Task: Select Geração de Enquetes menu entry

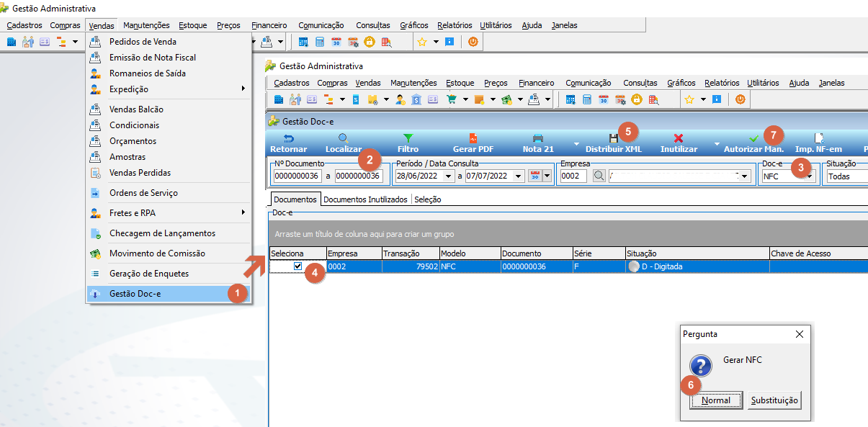Action: tap(168, 273)
